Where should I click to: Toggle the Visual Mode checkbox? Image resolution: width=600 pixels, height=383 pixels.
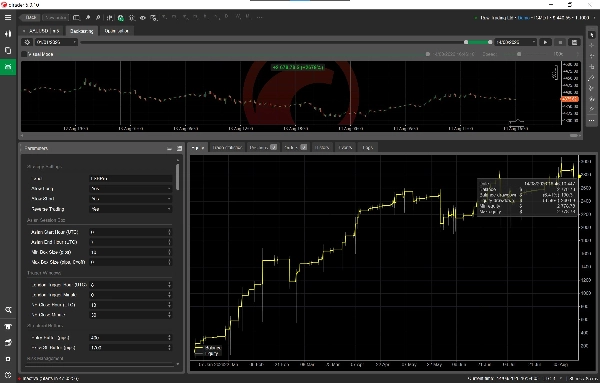(x=24, y=54)
